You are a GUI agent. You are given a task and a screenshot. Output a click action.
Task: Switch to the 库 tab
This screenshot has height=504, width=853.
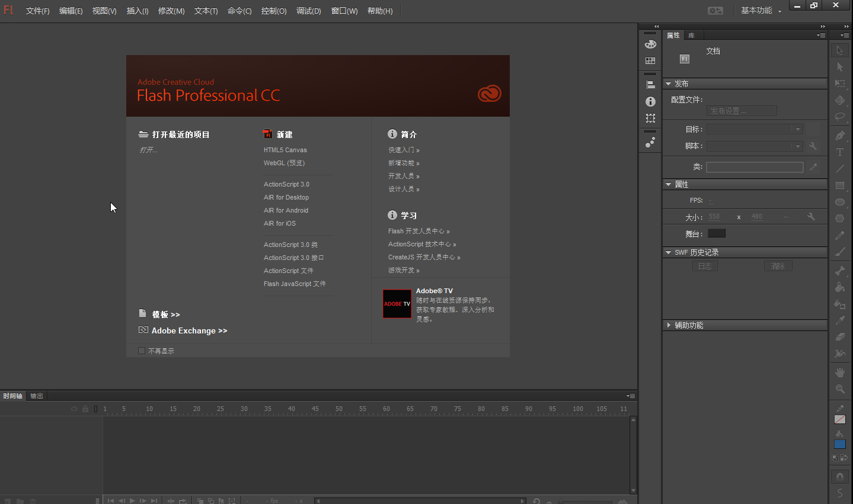point(691,36)
